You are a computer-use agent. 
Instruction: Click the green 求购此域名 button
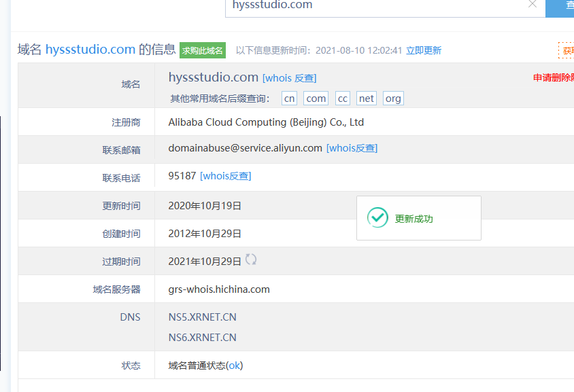(x=203, y=50)
